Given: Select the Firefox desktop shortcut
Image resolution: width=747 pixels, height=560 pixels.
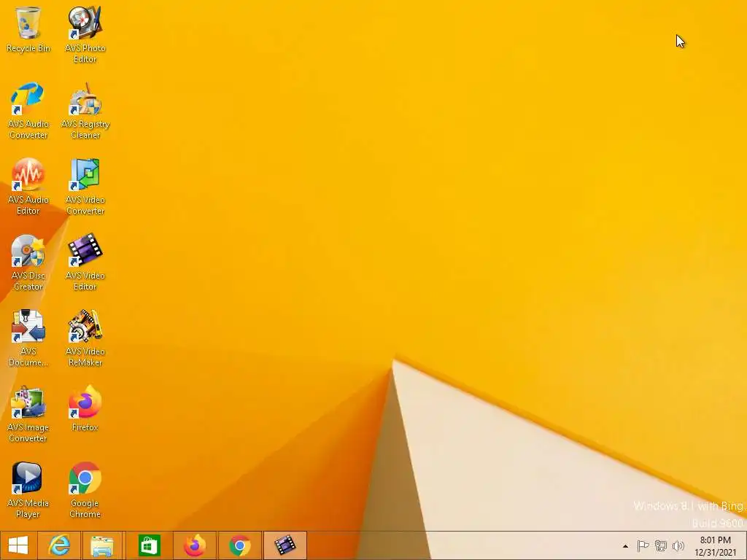Looking at the screenshot, I should click(x=85, y=408).
